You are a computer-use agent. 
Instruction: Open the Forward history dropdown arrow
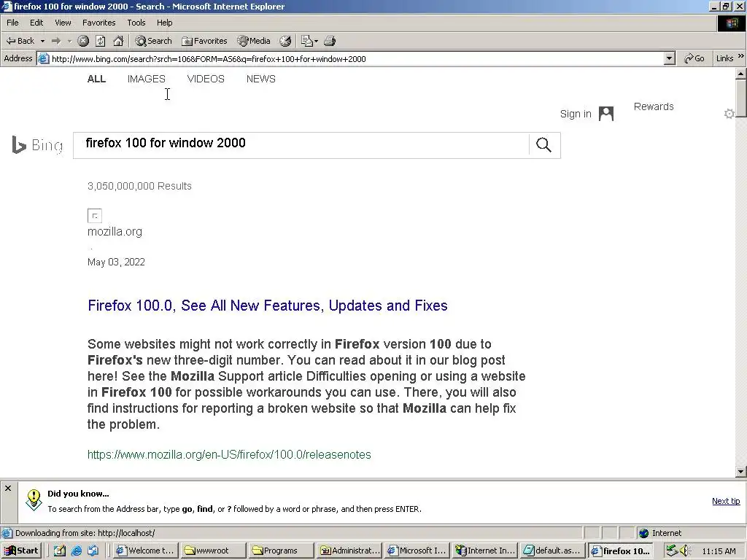coord(69,41)
